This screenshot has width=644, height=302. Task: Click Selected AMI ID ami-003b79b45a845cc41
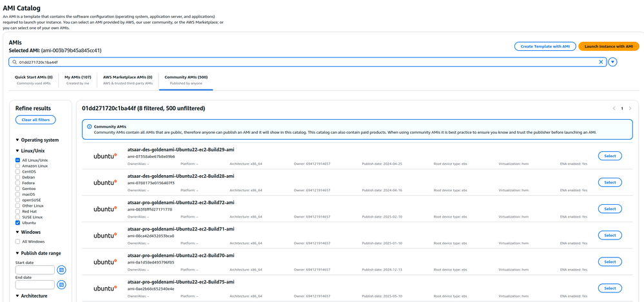[x=72, y=50]
